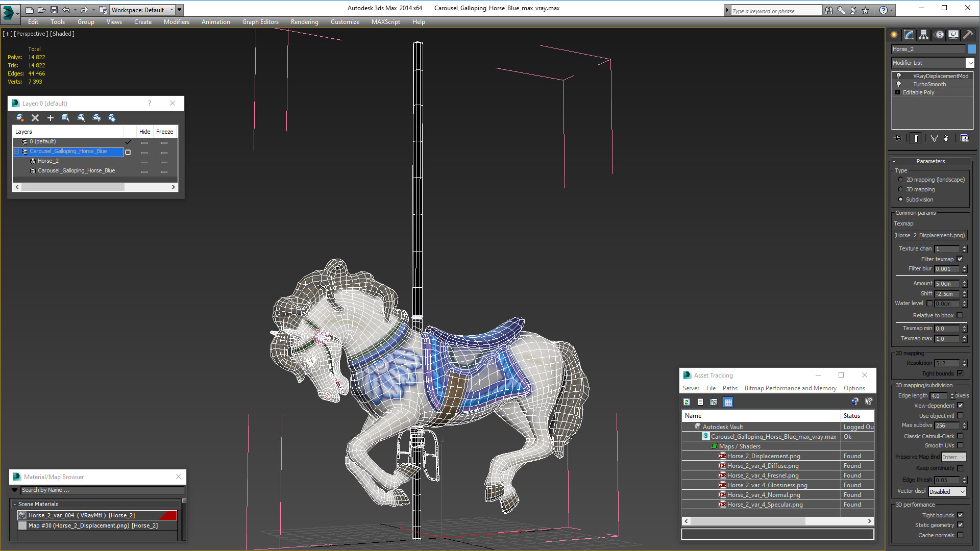This screenshot has height=551, width=980.
Task: Collapse Scene Materials group in Material Browser
Action: point(15,504)
